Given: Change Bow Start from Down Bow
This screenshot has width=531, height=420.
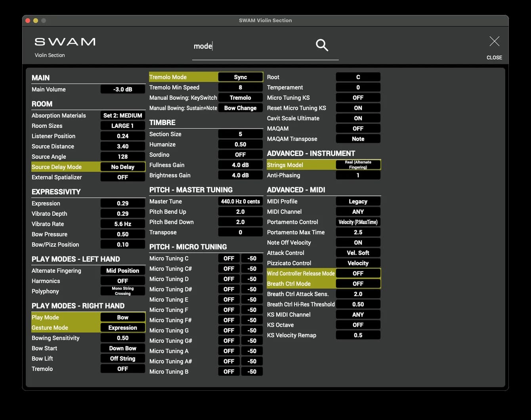Looking at the screenshot, I should [x=123, y=348].
